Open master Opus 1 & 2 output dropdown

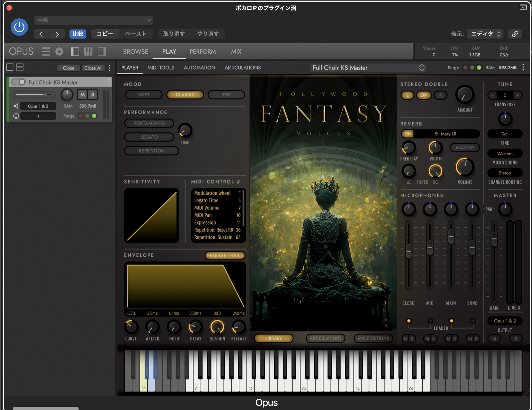click(x=505, y=321)
